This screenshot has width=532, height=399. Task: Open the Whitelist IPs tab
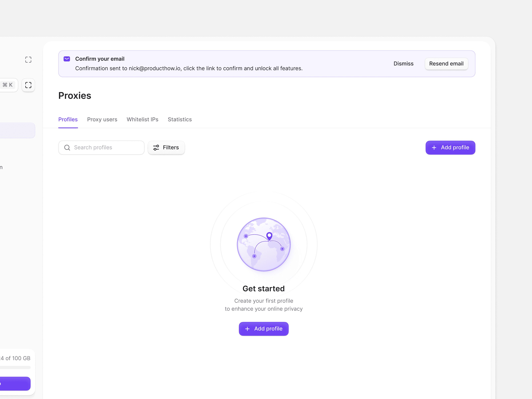pyautogui.click(x=142, y=119)
